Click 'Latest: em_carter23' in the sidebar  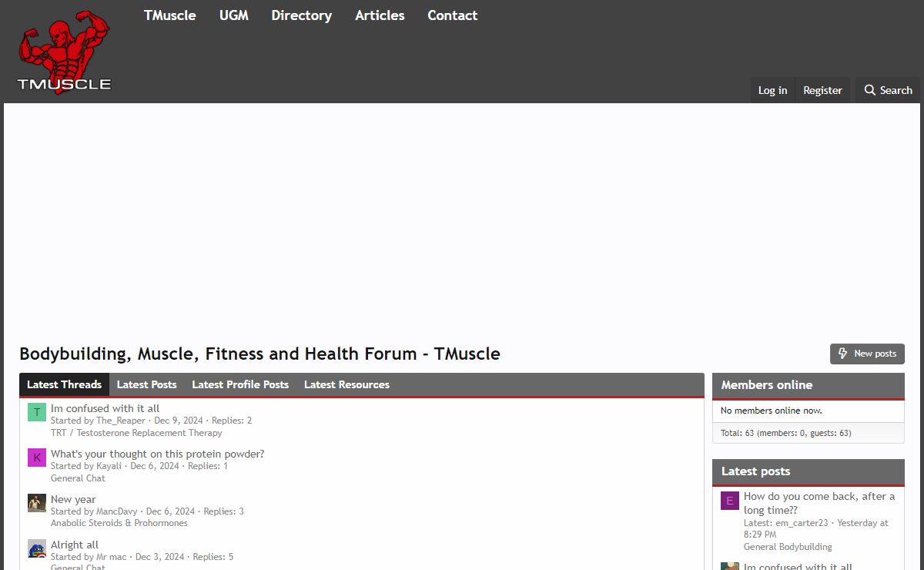click(786, 523)
